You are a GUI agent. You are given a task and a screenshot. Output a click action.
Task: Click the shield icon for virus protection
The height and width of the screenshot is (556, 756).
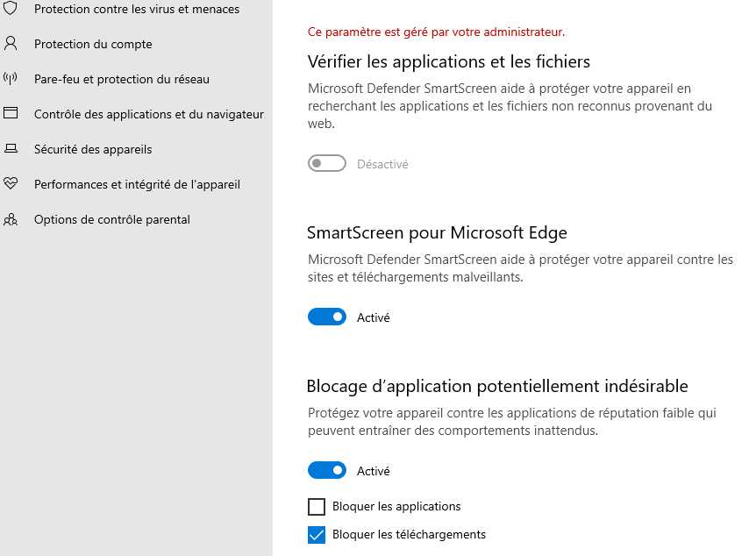[11, 8]
